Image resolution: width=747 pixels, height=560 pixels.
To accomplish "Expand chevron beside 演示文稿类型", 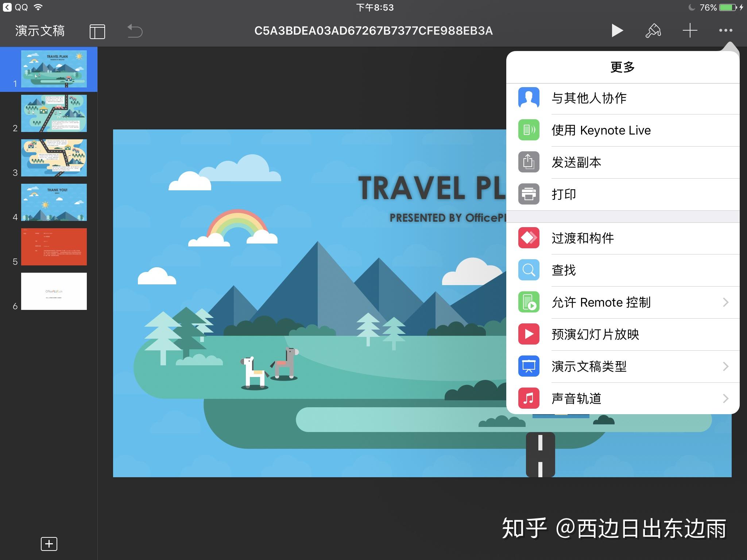I will click(725, 366).
